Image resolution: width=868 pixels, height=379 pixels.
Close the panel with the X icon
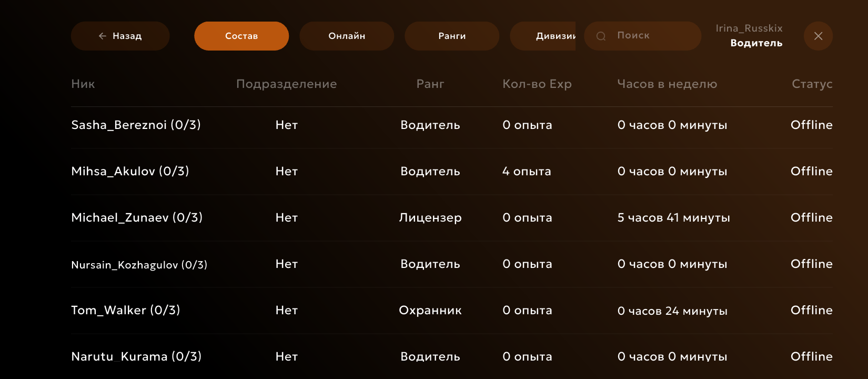click(x=818, y=36)
